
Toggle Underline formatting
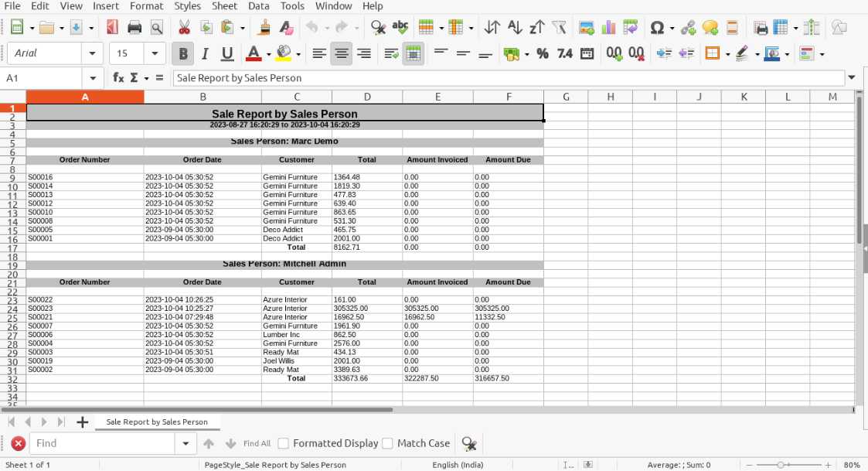pos(227,53)
